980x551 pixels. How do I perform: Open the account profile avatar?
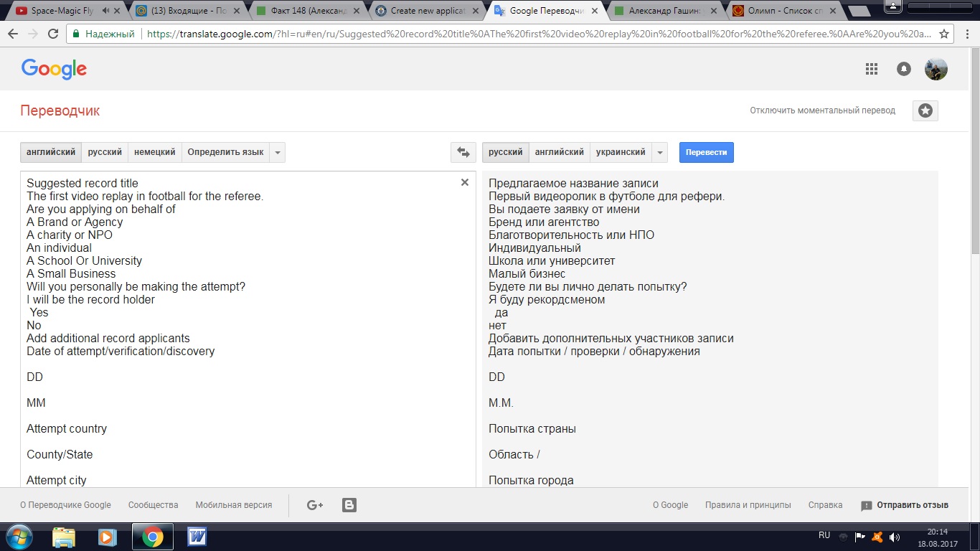coord(936,69)
